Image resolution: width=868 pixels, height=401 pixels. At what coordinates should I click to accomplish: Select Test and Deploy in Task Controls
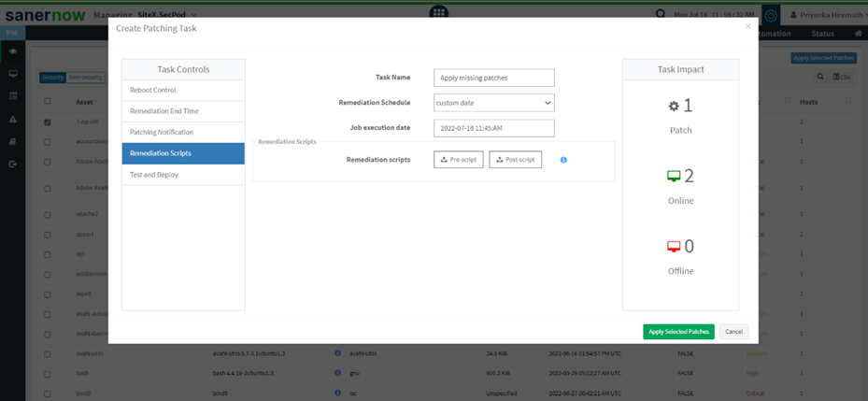[x=183, y=175]
